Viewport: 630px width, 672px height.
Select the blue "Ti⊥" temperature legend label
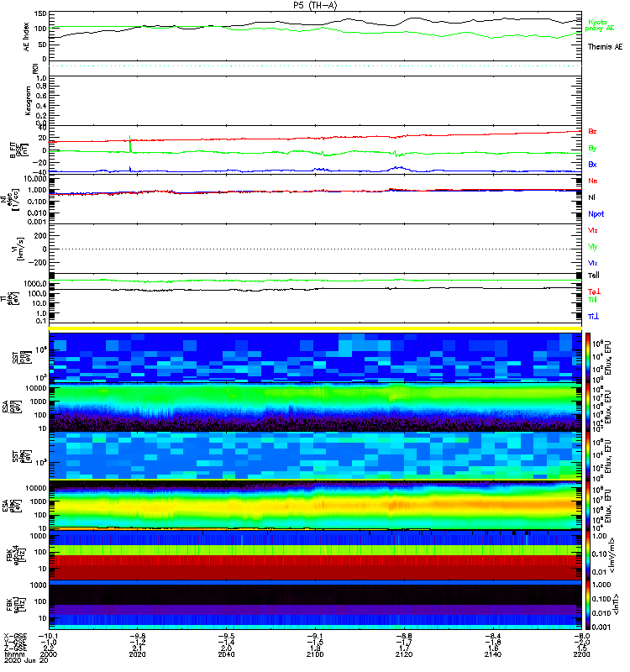593,317
